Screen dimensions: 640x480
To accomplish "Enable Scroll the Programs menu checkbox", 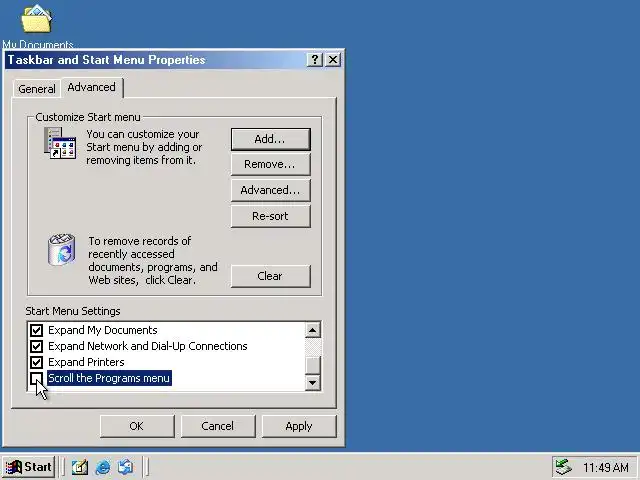I will (36, 378).
